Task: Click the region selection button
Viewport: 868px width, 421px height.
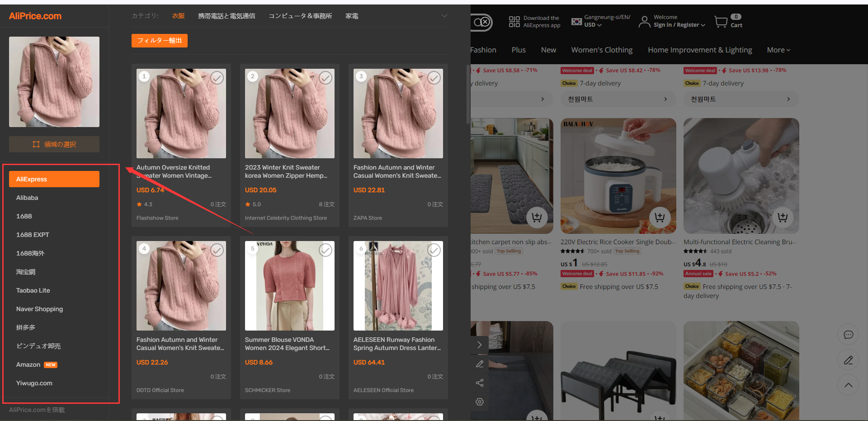Action: pos(54,144)
